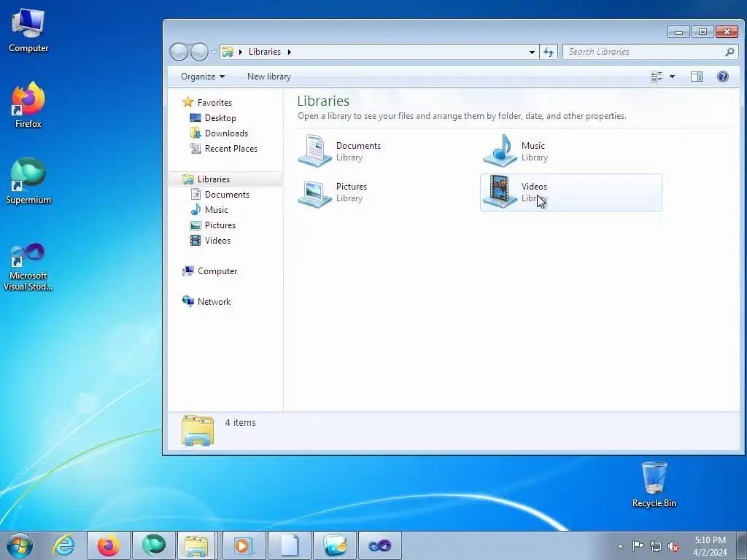This screenshot has height=560, width=747.
Task: Launch Supermium from the taskbar
Action: [x=153, y=545]
